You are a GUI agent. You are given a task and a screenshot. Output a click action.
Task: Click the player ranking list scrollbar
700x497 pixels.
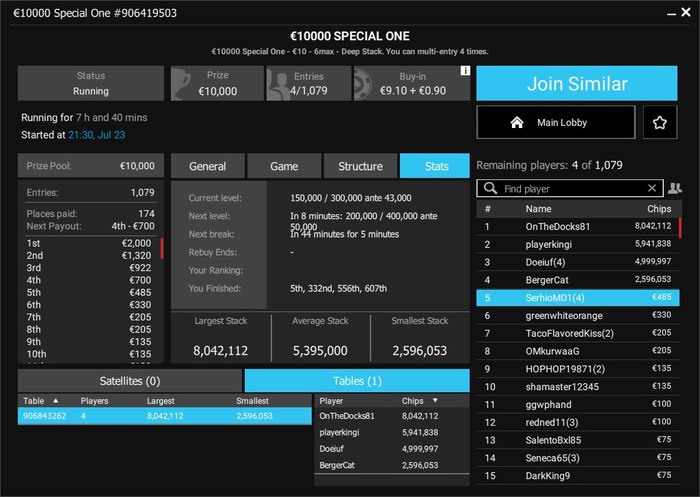(x=680, y=227)
